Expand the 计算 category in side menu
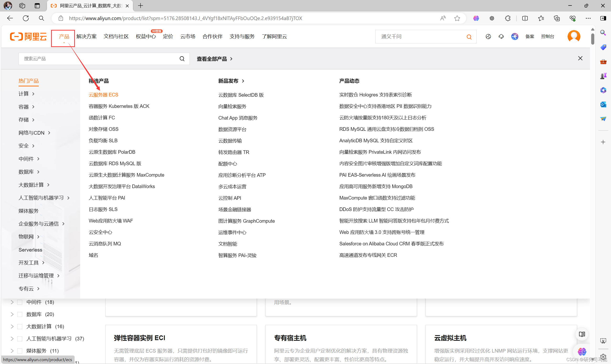Screen dimensions: 611x364 pos(26,94)
